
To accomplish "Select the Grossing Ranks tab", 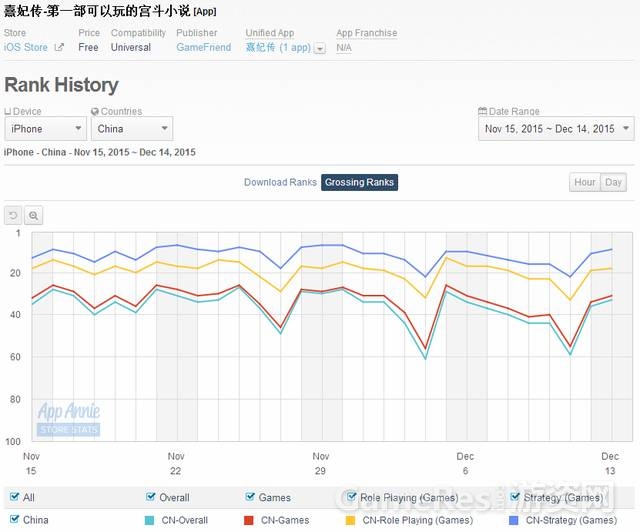I will pos(359,182).
